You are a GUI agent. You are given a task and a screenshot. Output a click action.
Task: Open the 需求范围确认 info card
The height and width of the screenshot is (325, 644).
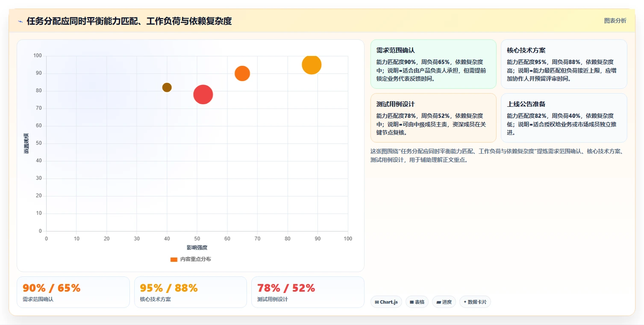point(433,64)
